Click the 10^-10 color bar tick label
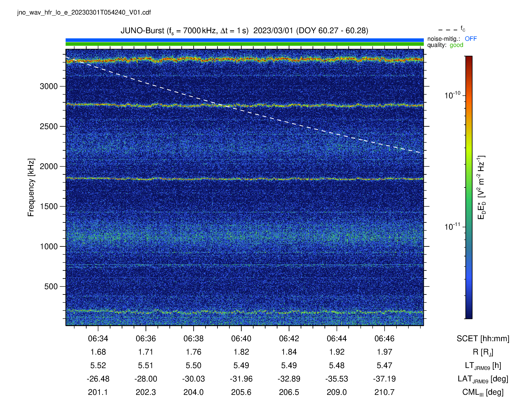Viewport: 532px width, 411px height. 452,95
